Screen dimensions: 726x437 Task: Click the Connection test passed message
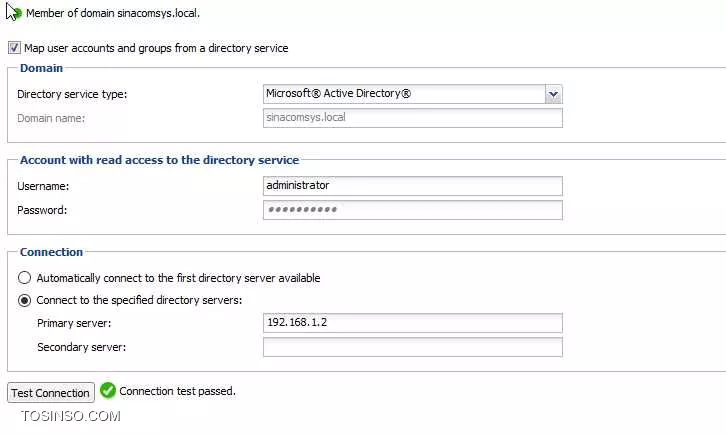(x=177, y=391)
